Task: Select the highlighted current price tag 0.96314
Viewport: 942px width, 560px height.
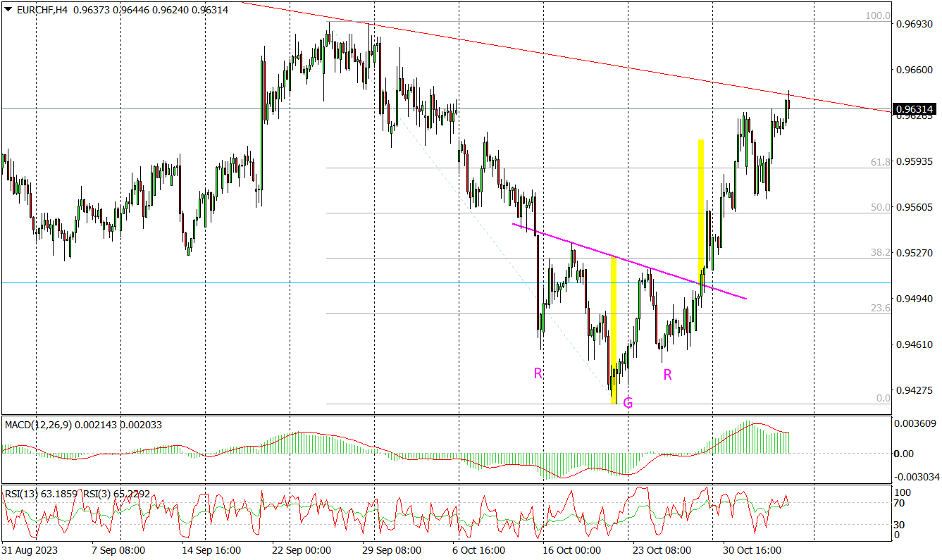Action: tap(914, 109)
